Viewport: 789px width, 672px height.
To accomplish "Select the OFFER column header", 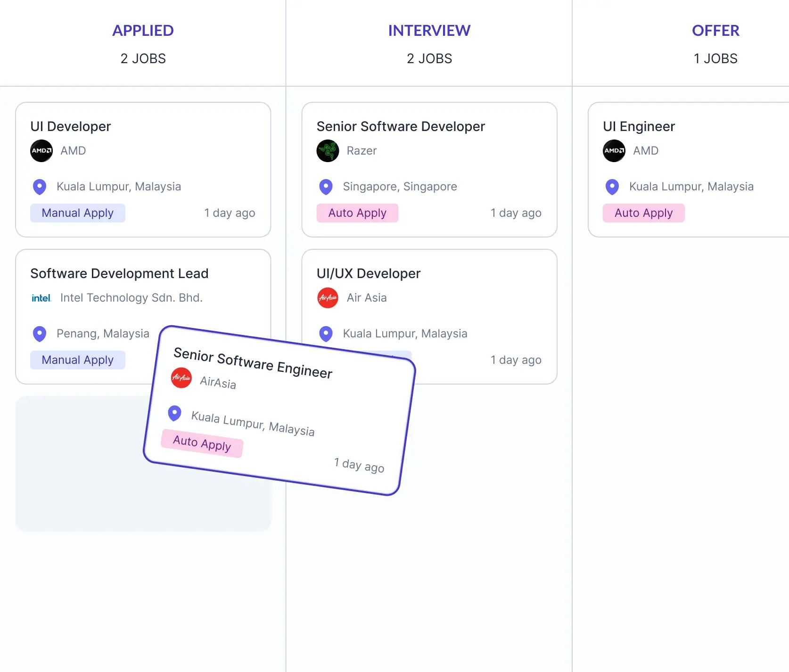I will click(x=715, y=30).
